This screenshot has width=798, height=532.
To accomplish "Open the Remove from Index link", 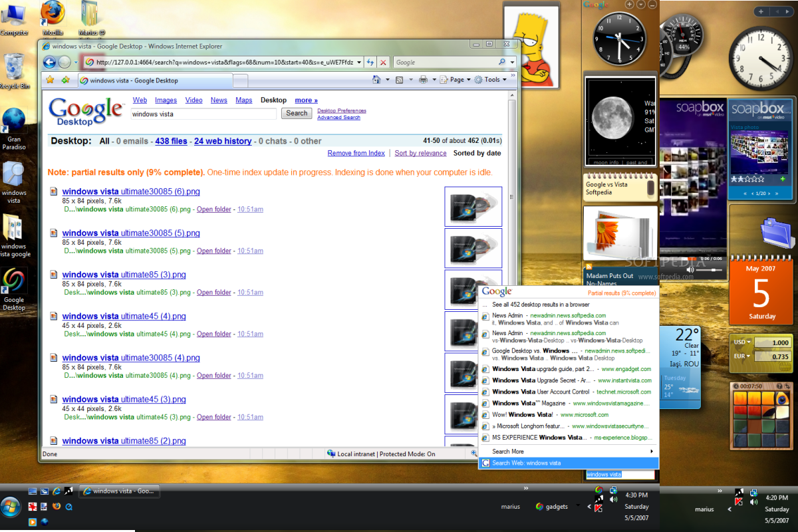I will click(x=356, y=153).
